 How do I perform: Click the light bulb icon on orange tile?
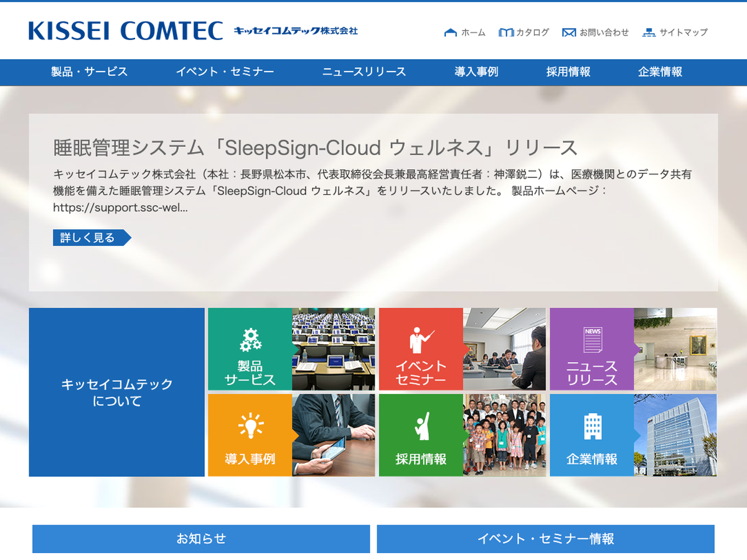[x=250, y=426]
